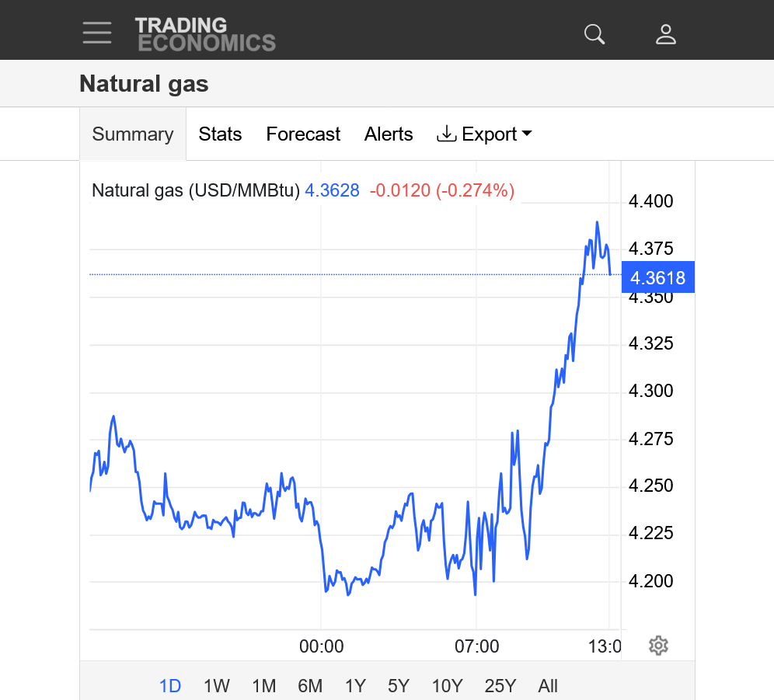Switch to the Stats tab
This screenshot has width=774, height=700.
coord(220,134)
